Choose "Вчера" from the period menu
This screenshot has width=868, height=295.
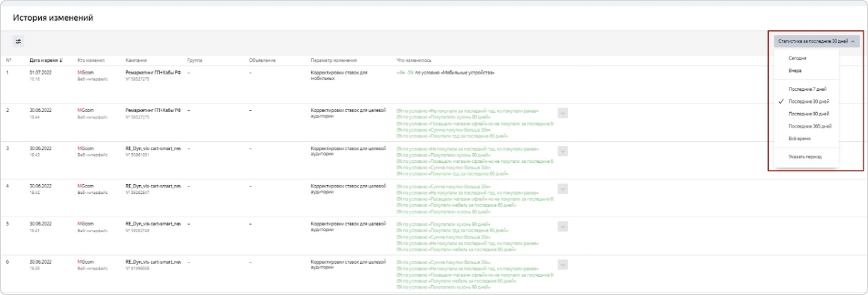[x=795, y=71]
